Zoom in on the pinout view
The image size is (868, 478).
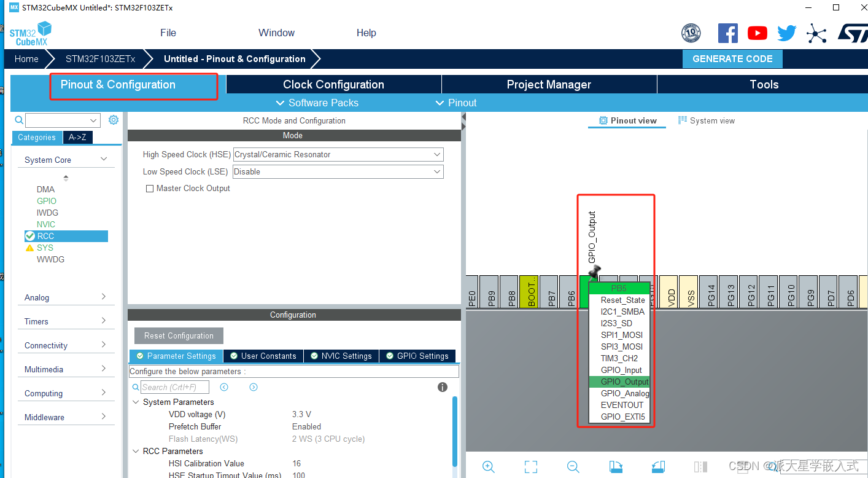point(489,467)
